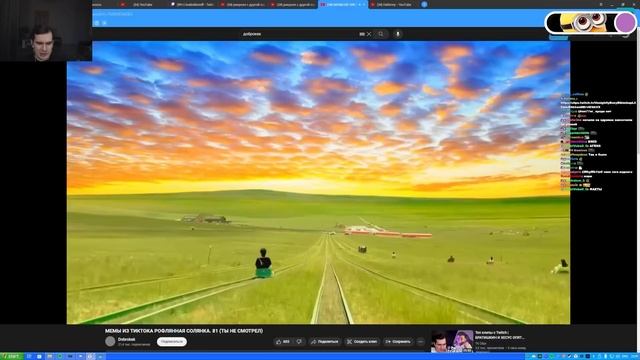
Task: Click the streamer webcam overlay
Action: coord(46,31)
